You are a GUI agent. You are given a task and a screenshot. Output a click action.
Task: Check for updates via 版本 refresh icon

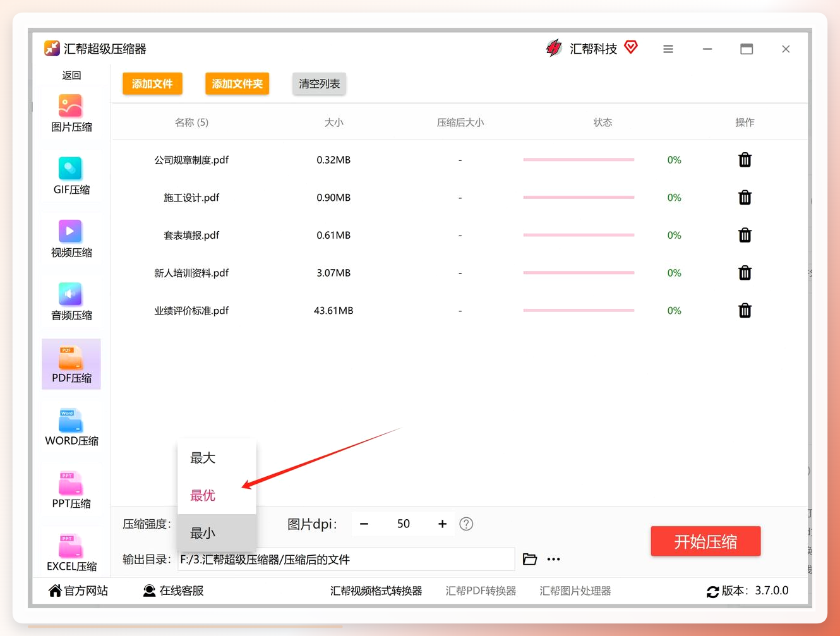click(713, 591)
